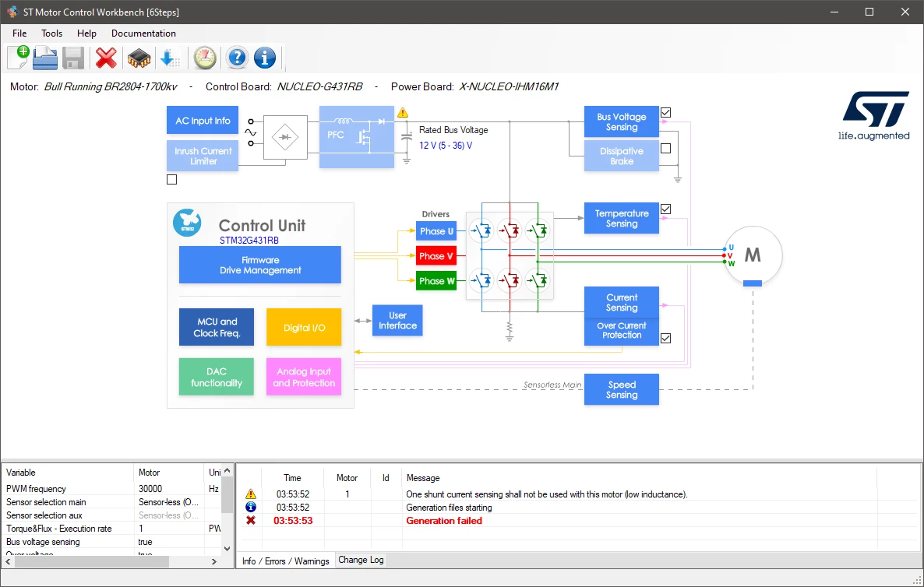Enable the Dissipative Brake checkbox
The width and height of the screenshot is (924, 587).
(x=666, y=149)
